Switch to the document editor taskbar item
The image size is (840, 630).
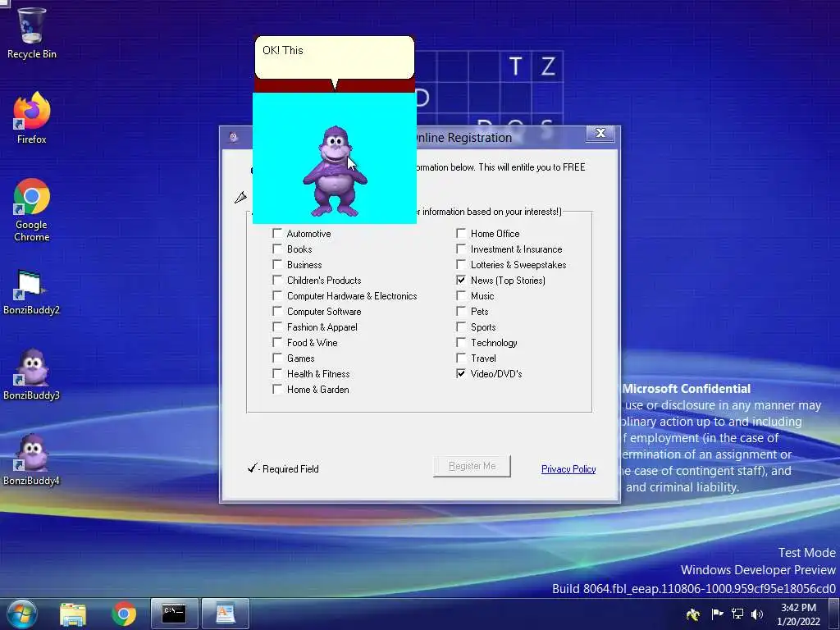tap(226, 614)
